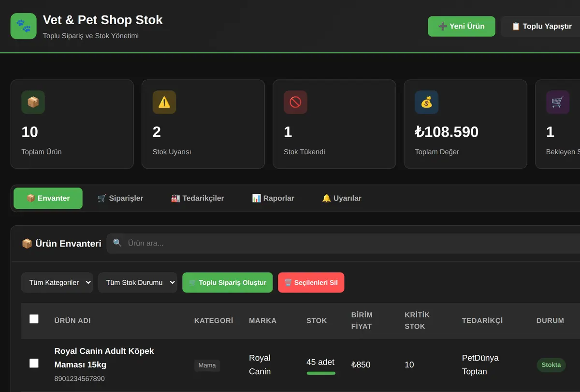This screenshot has width=580, height=392.
Task: Click the money bag icon on Toplam Değer card
Action: click(427, 102)
